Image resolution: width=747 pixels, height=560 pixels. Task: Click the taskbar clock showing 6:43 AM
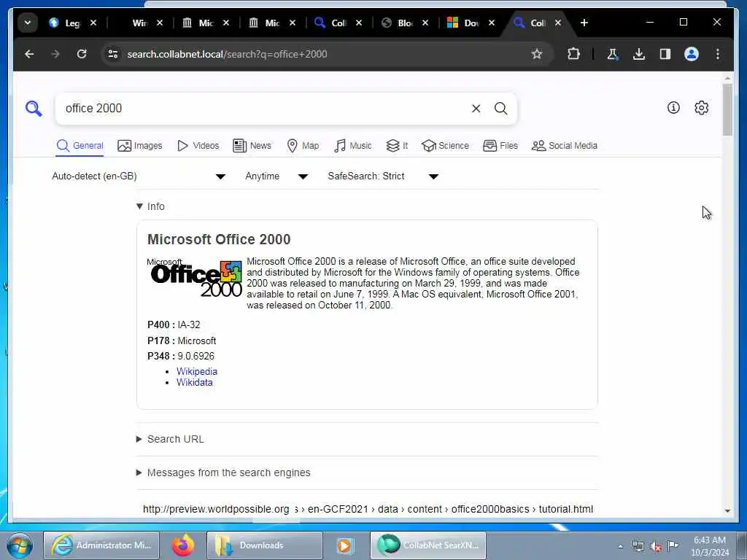710,546
